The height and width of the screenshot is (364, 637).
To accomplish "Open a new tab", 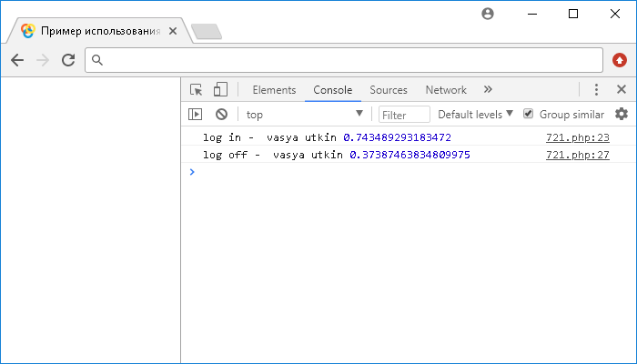I will pos(207,31).
